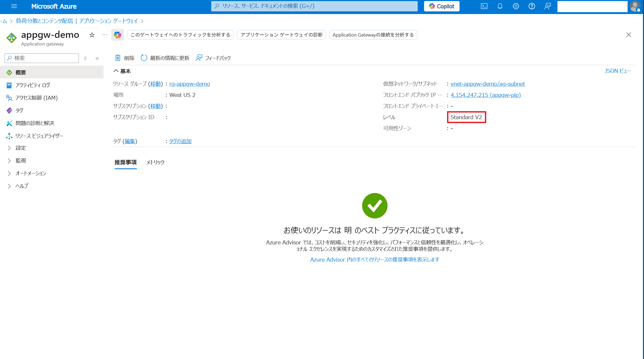
Task: Favorite appgw-demo with the star icon
Action: pos(92,35)
